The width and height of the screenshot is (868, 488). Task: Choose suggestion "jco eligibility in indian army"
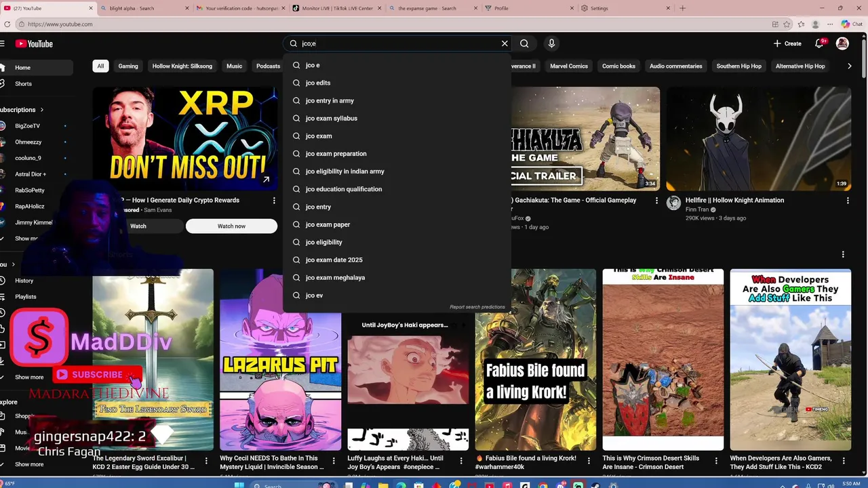[x=397, y=171]
